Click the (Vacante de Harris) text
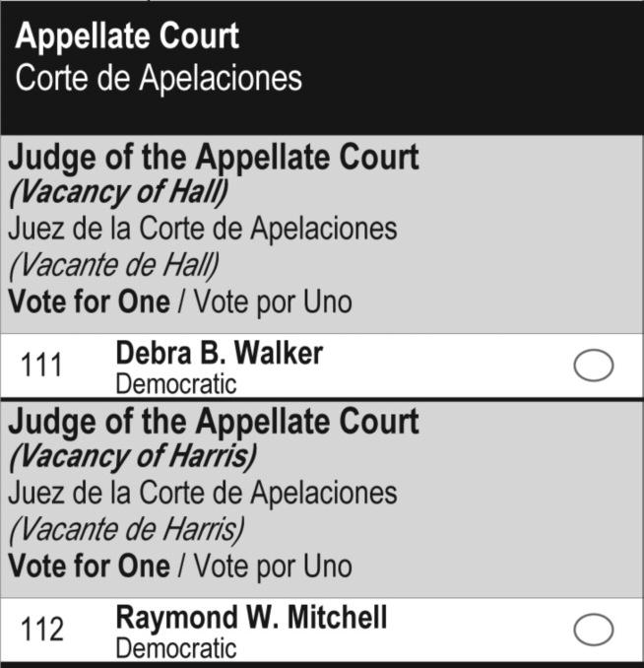The height and width of the screenshot is (668, 644). pos(128,529)
